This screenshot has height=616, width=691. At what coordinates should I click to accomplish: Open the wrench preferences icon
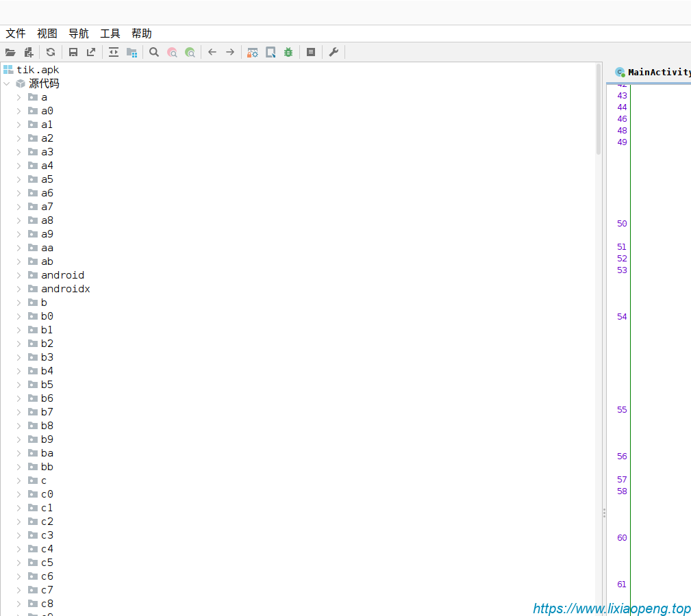click(334, 52)
